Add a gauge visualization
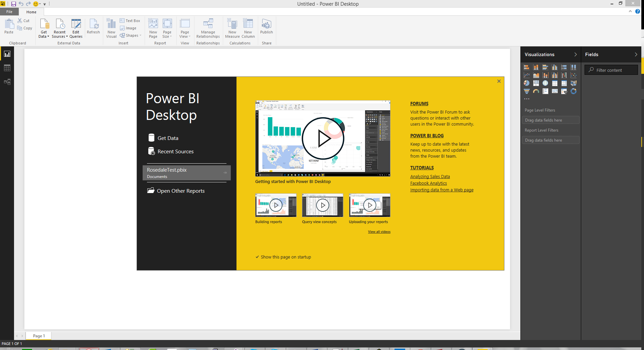Viewport: 644px width, 350px height. click(536, 91)
